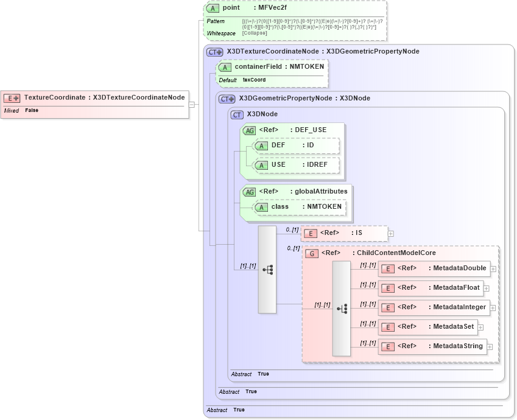
Task: Select Abstract True of X3DTextureCoordinateNode
Action: coord(225,410)
